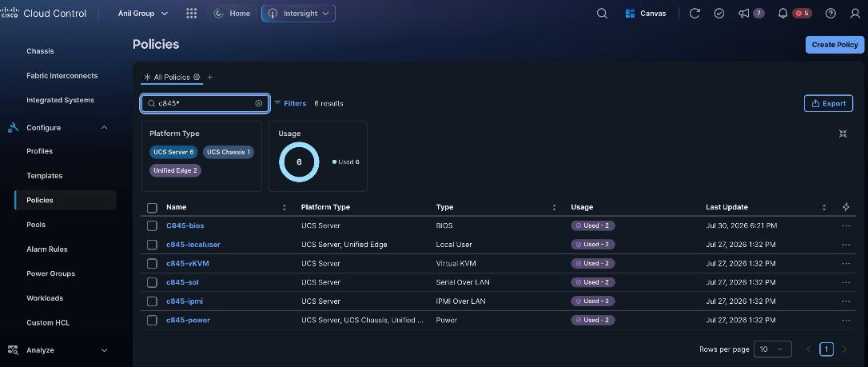868x367 pixels.
Task: Tick the checkbox for C845-bios
Action: click(152, 225)
